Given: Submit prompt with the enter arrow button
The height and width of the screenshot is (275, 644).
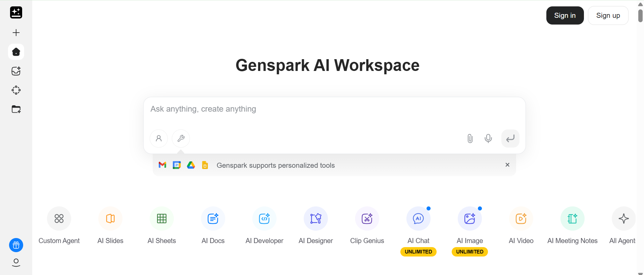Looking at the screenshot, I should [x=510, y=139].
